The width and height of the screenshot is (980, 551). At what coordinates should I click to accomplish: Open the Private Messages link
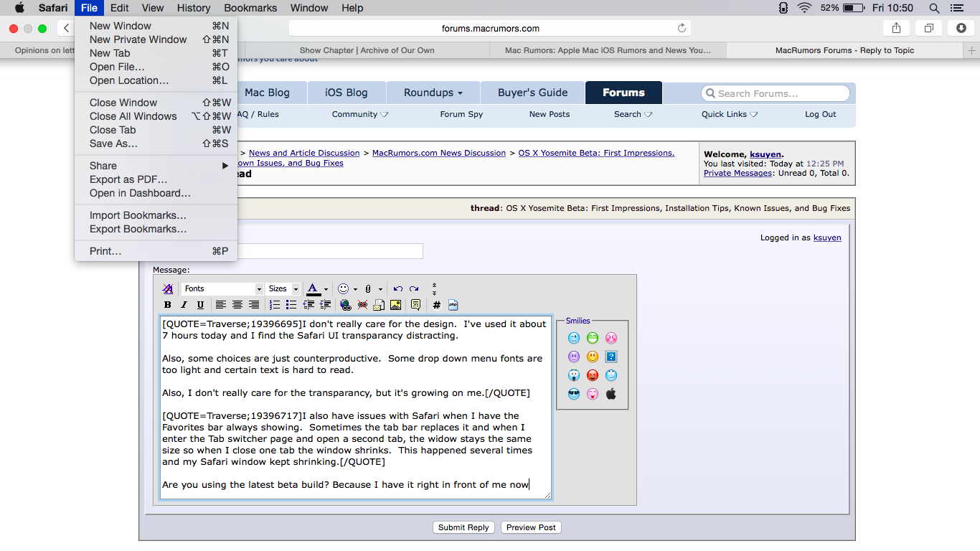click(x=738, y=173)
